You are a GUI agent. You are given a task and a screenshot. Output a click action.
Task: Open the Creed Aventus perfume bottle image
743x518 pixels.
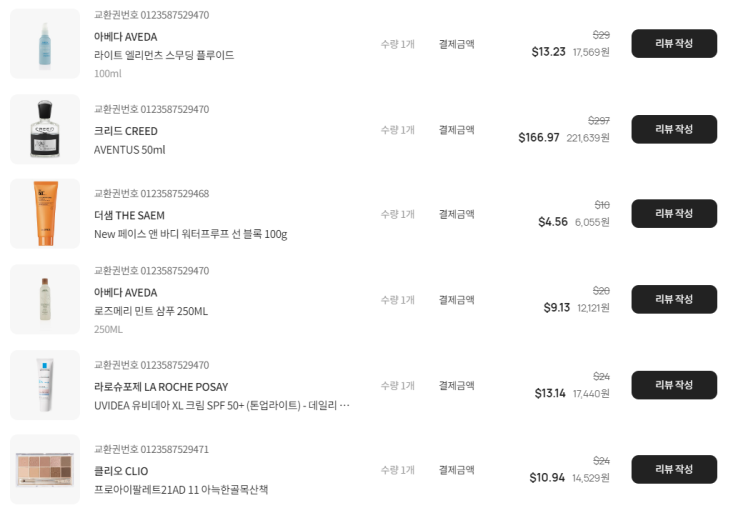45,129
